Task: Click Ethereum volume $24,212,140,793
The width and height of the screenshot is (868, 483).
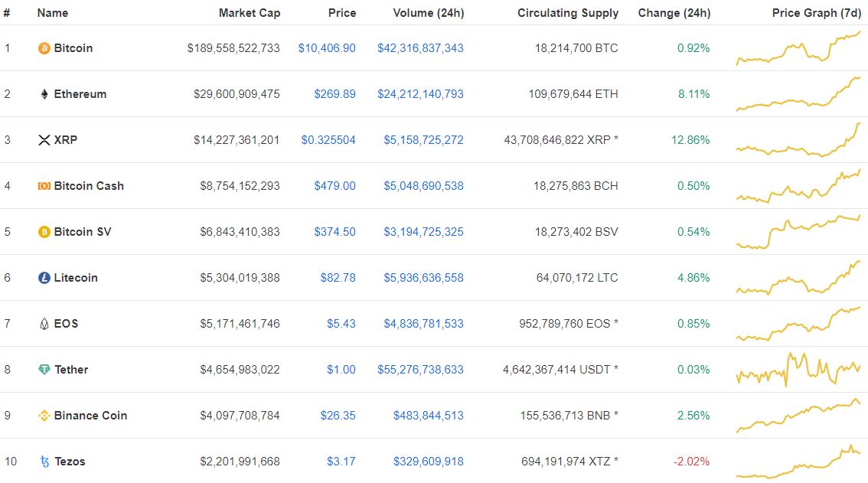Action: click(x=421, y=94)
